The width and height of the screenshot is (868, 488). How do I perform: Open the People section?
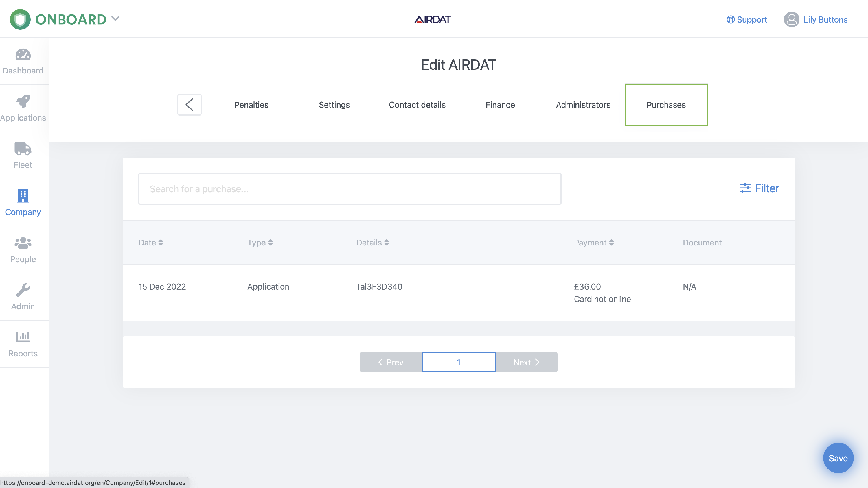23,249
